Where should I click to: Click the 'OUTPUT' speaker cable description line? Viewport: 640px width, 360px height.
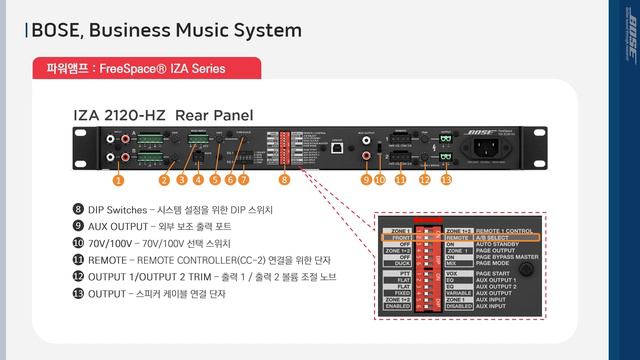tap(149, 293)
